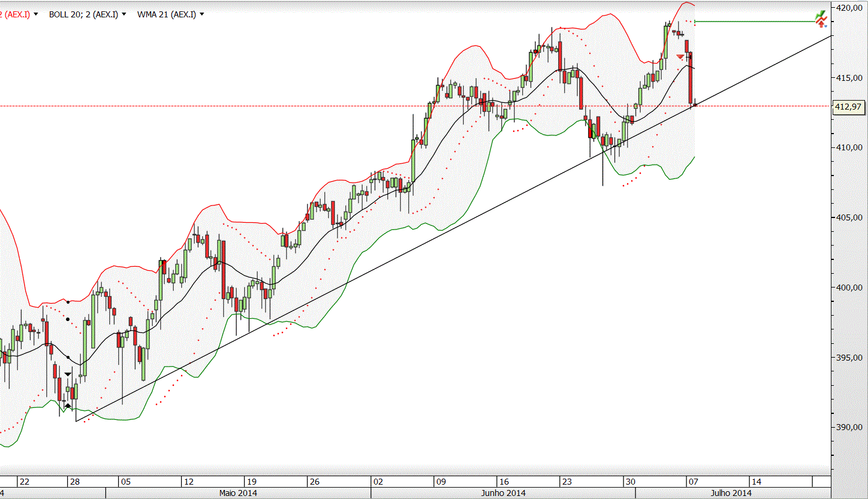Click the Julho 2014 month label
868x499 pixels.
click(x=731, y=493)
